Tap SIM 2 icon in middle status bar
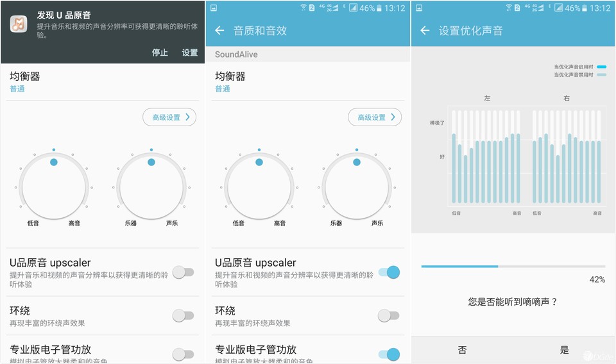Image resolution: width=616 pixels, height=364 pixels. click(x=312, y=8)
